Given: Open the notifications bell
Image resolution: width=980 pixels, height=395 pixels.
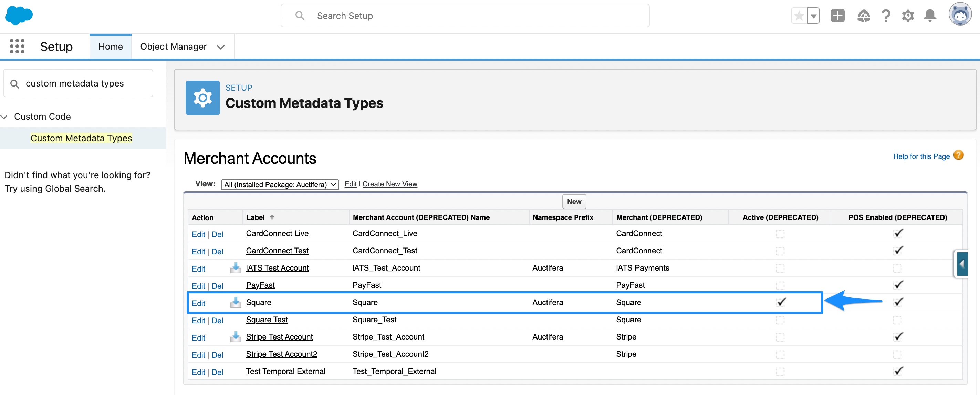Looking at the screenshot, I should tap(930, 16).
